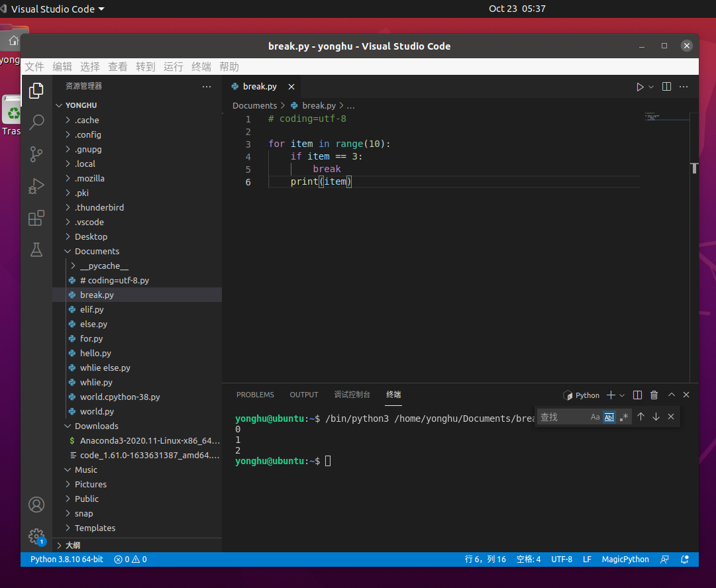Screen dimensions: 716x588
Task: Go to next match in terminal find
Action: click(x=656, y=416)
